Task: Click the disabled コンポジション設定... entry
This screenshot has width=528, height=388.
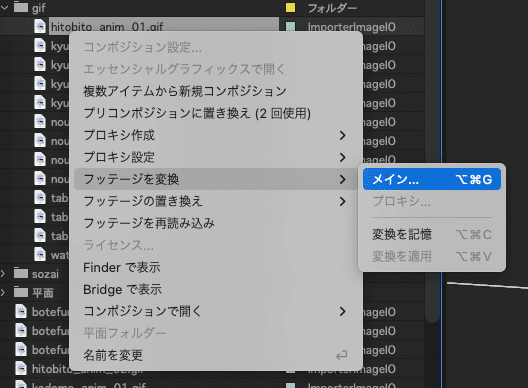Action: [x=216, y=47]
